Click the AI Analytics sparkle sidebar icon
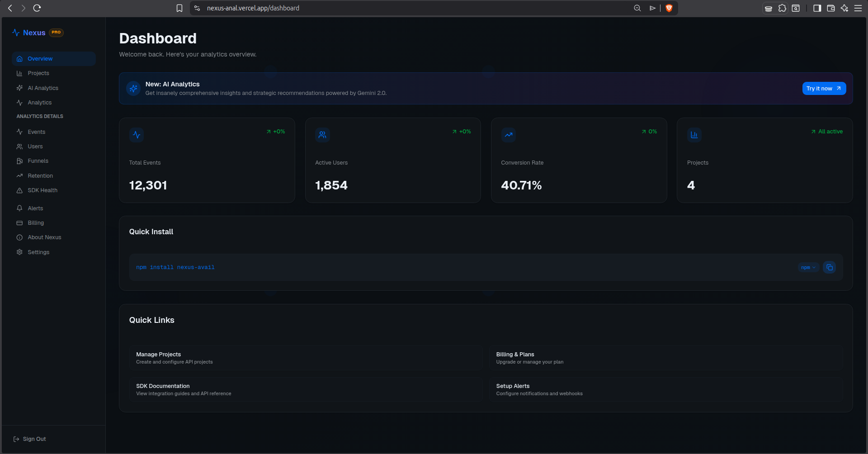The height and width of the screenshot is (454, 868). pos(19,88)
